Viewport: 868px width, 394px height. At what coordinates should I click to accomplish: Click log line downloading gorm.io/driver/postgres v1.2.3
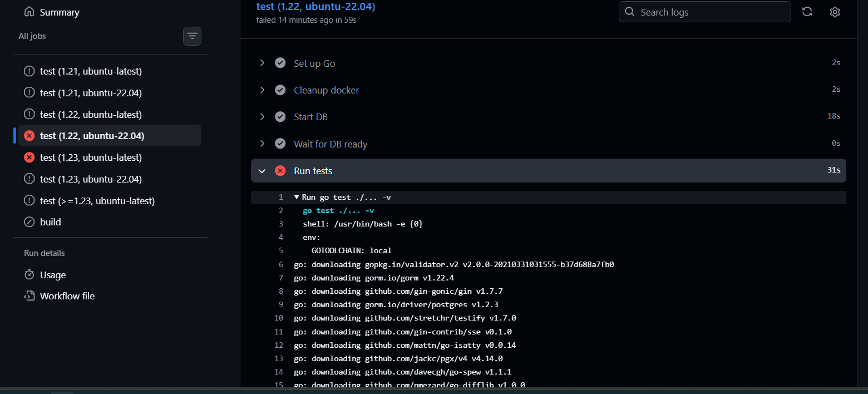[396, 305]
